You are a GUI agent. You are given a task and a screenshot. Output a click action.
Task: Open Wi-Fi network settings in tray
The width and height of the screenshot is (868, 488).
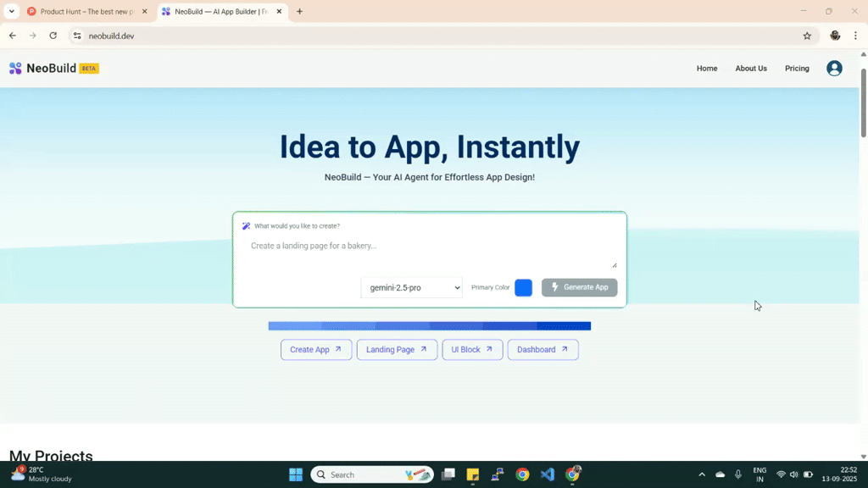[x=781, y=474]
